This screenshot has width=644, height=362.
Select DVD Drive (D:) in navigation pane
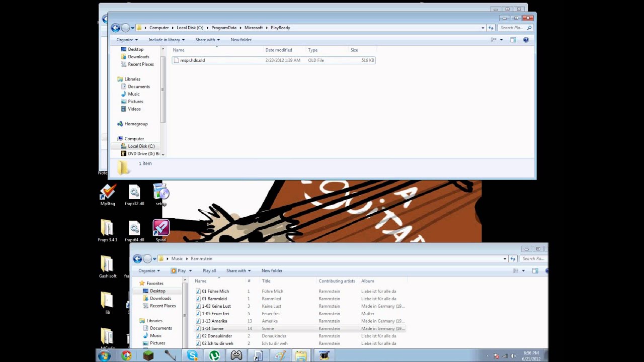click(140, 154)
